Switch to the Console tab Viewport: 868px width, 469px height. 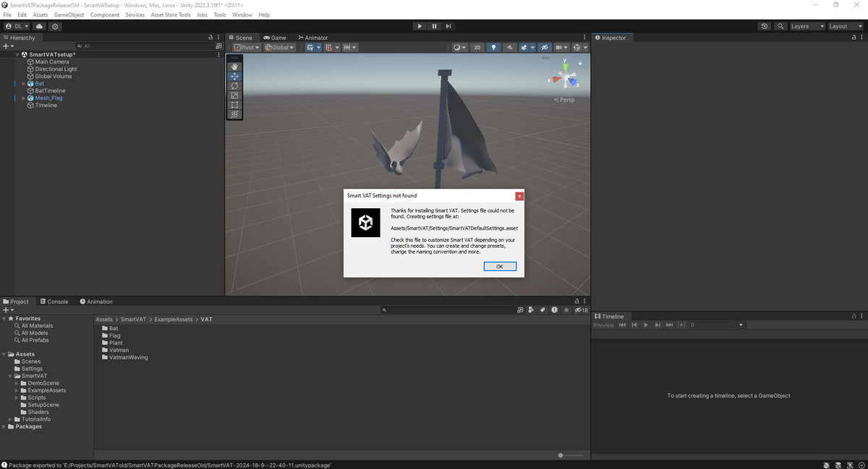click(x=54, y=301)
